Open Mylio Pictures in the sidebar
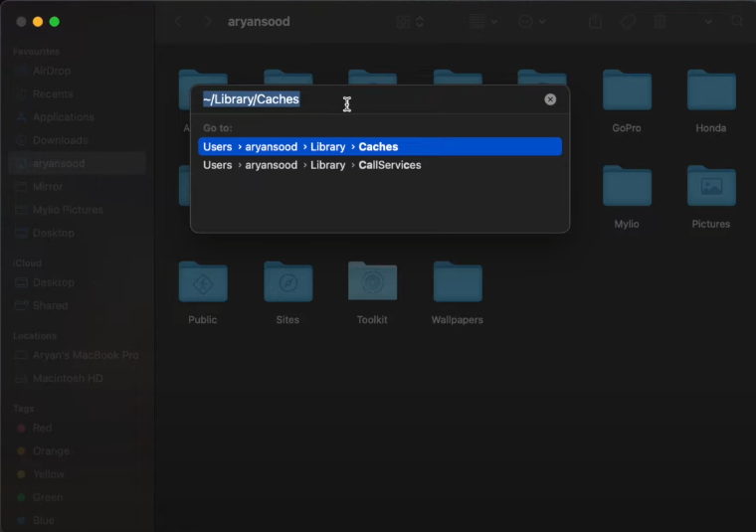The width and height of the screenshot is (756, 532). click(78, 210)
